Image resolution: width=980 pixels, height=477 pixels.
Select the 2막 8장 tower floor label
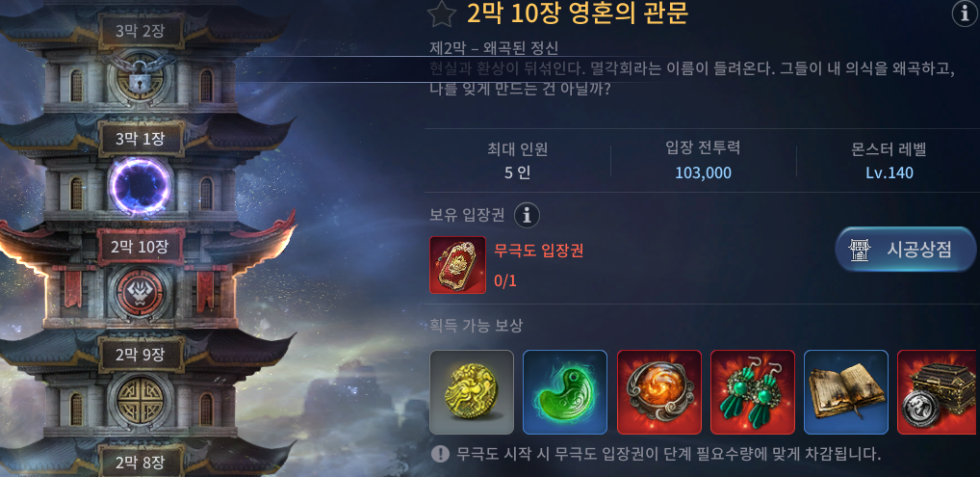140,463
